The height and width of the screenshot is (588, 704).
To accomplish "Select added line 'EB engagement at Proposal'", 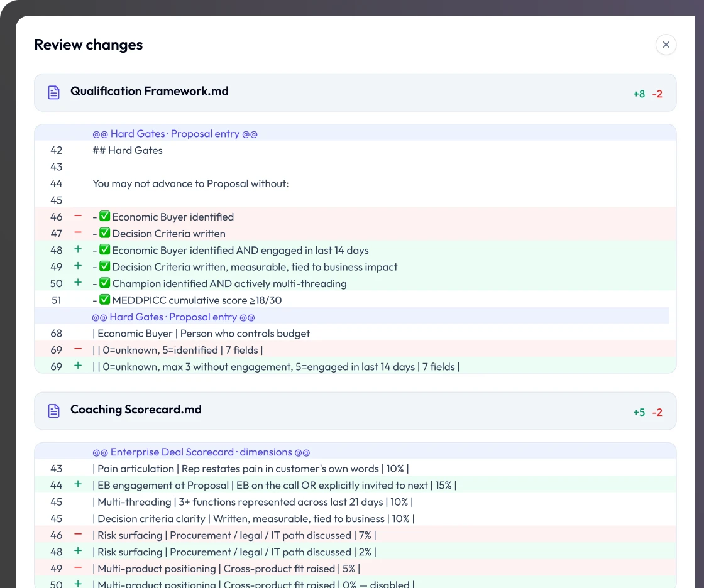I will 355,485.
